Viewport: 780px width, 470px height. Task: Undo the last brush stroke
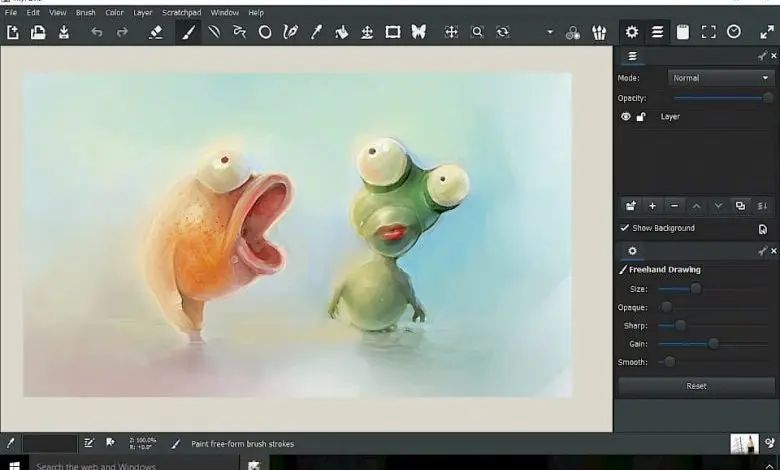(x=97, y=32)
